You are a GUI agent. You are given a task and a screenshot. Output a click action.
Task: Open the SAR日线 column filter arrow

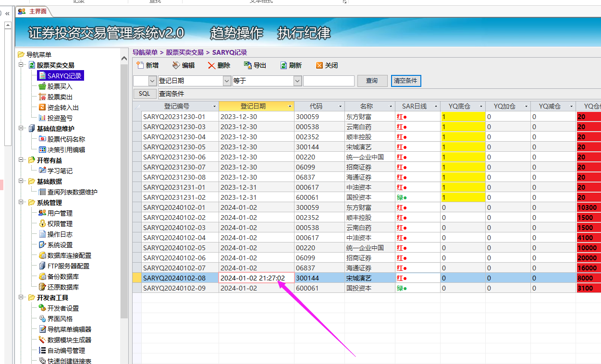pyautogui.click(x=436, y=106)
